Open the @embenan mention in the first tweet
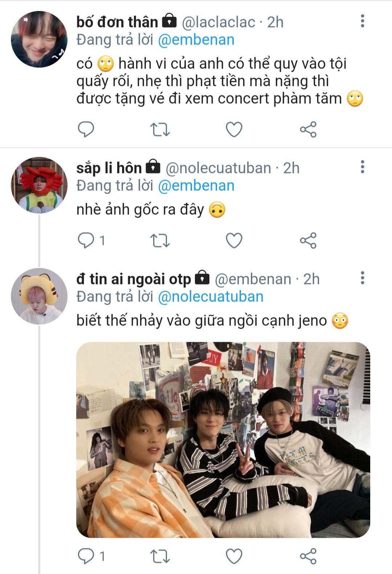The width and height of the screenshot is (392, 574). 196,40
